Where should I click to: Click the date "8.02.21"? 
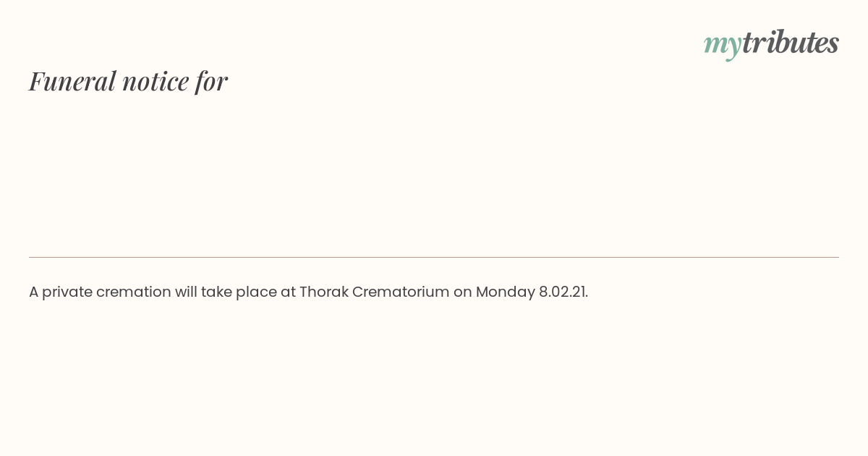[563, 292]
